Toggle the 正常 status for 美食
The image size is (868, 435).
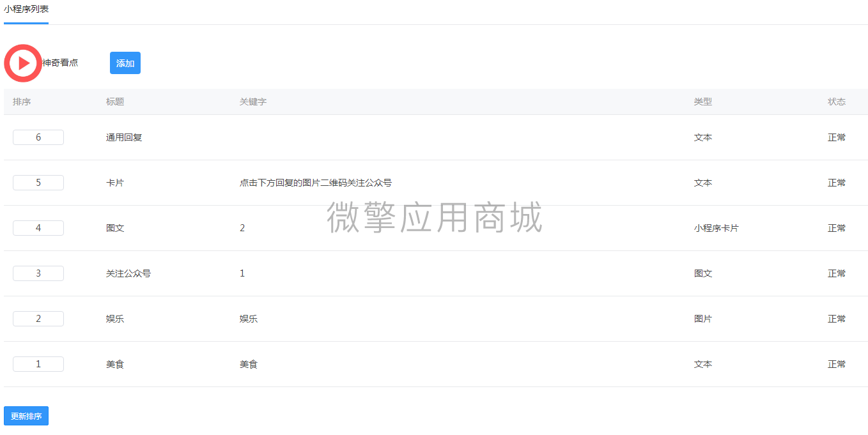836,363
